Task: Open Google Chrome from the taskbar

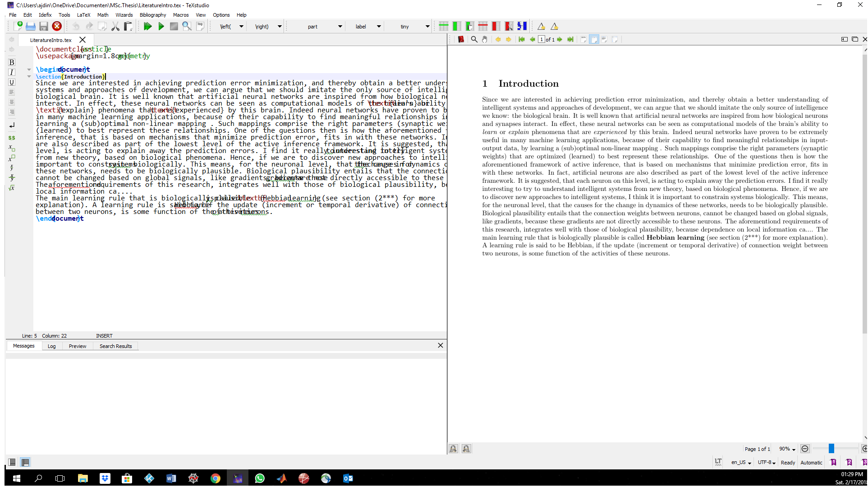Action: point(216,478)
